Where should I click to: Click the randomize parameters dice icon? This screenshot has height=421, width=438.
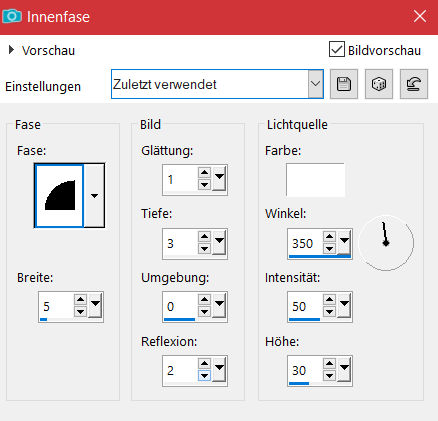point(379,84)
